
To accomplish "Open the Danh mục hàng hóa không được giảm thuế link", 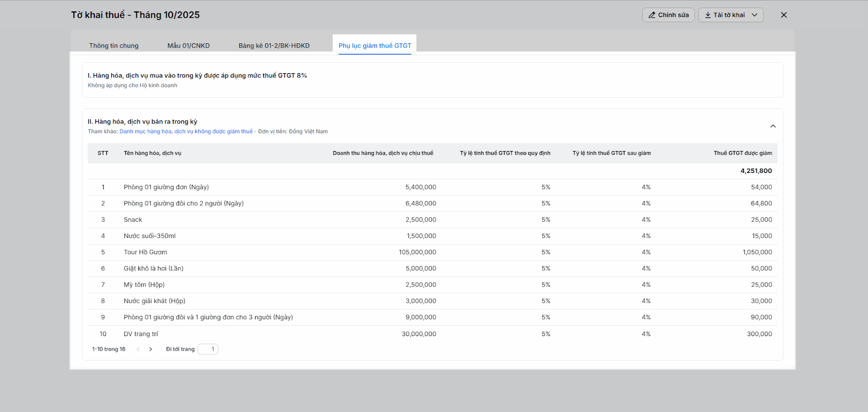I will (186, 131).
